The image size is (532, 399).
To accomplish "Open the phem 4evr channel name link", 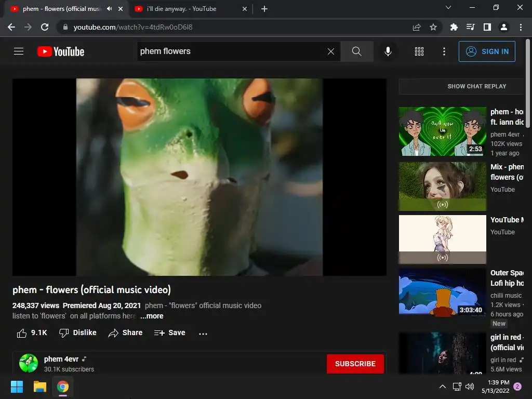I will (61, 359).
